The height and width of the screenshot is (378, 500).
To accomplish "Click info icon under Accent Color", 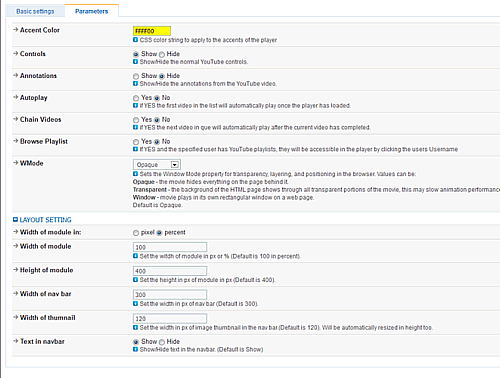I will [x=135, y=40].
